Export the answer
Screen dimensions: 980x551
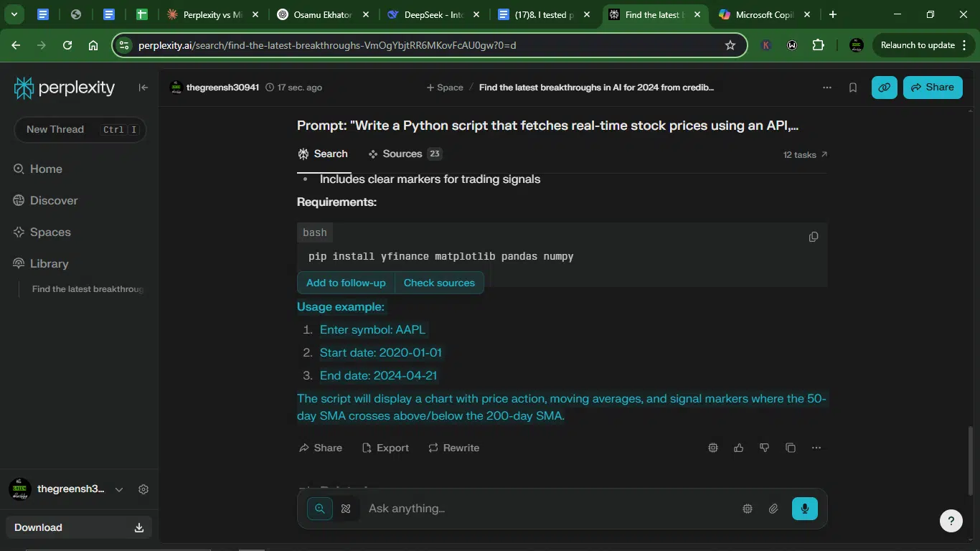[385, 448]
